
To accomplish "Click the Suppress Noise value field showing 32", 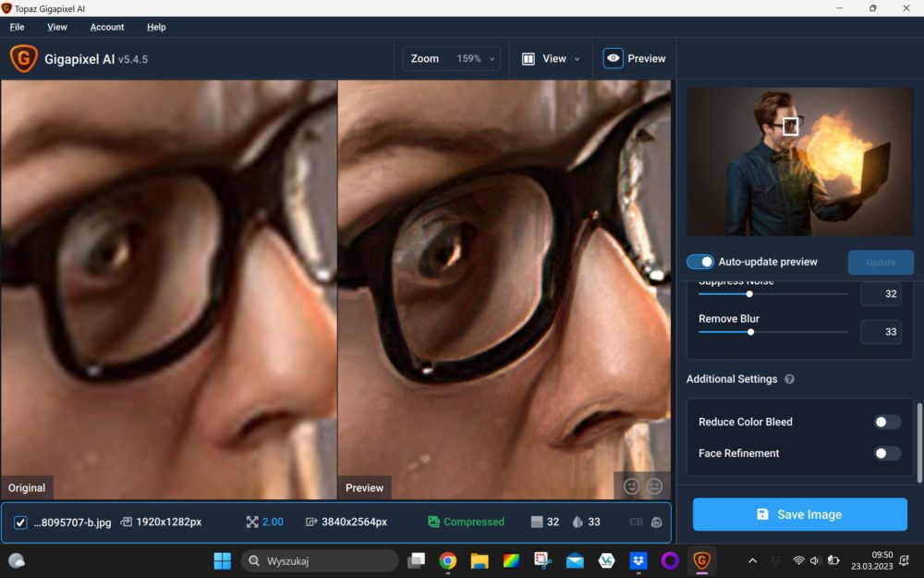I will point(881,294).
